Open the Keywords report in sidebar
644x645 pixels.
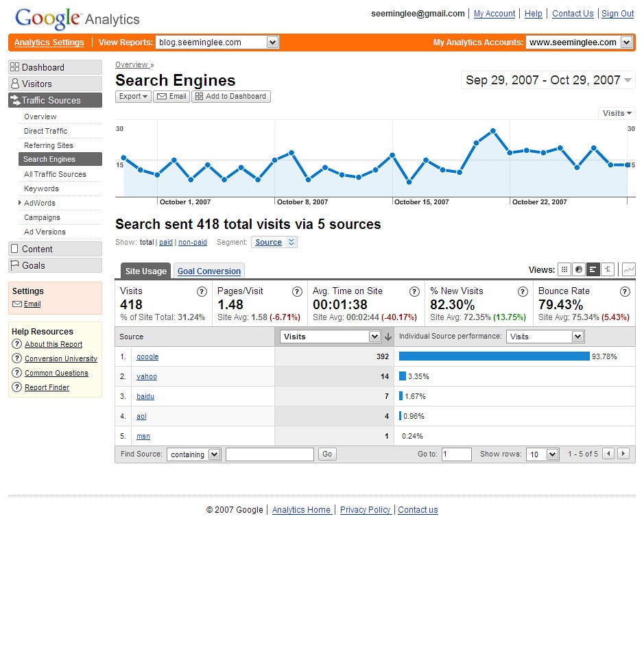point(41,188)
